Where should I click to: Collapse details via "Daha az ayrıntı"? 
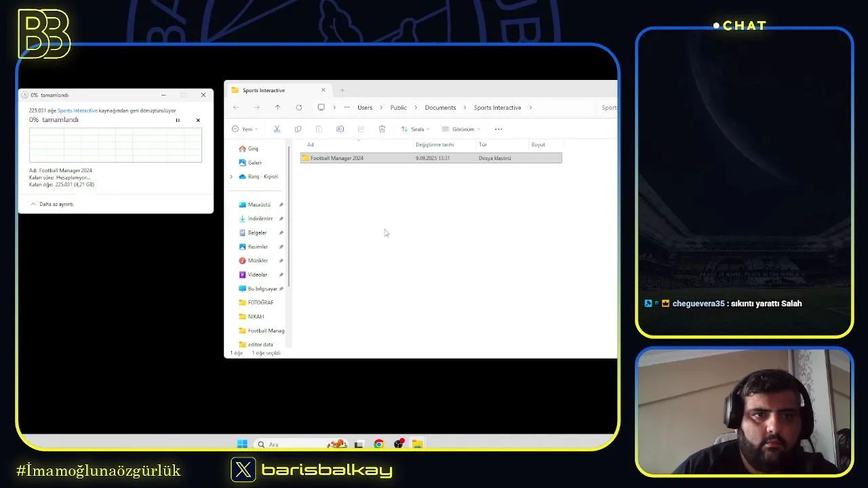click(x=52, y=204)
